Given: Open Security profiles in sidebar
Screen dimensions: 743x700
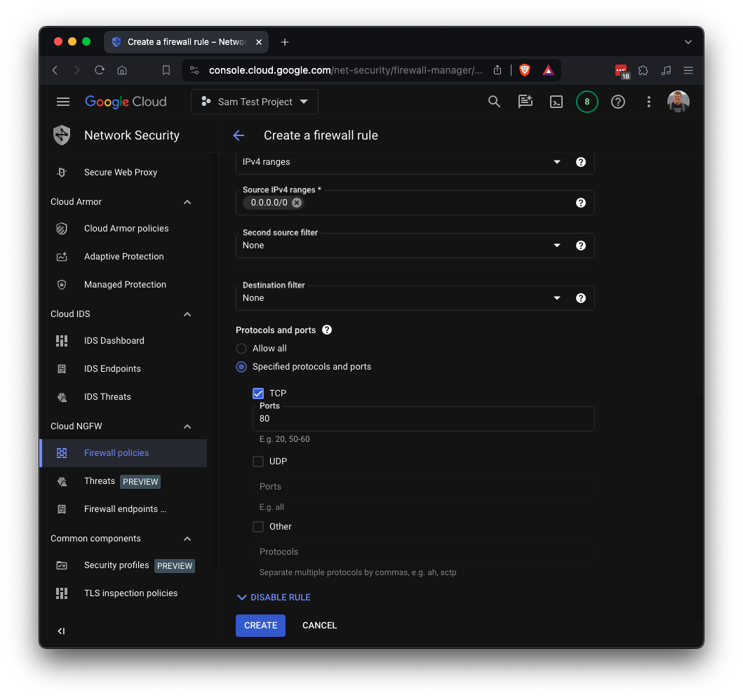Looking at the screenshot, I should 123,565.
